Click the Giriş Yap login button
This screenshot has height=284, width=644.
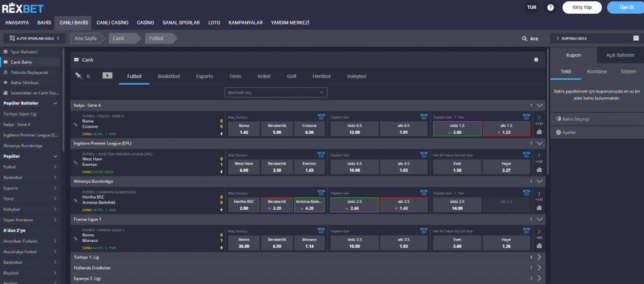582,8
